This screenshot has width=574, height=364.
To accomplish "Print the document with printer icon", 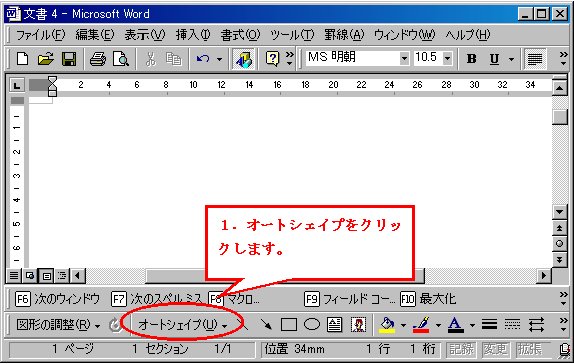I will click(x=98, y=59).
